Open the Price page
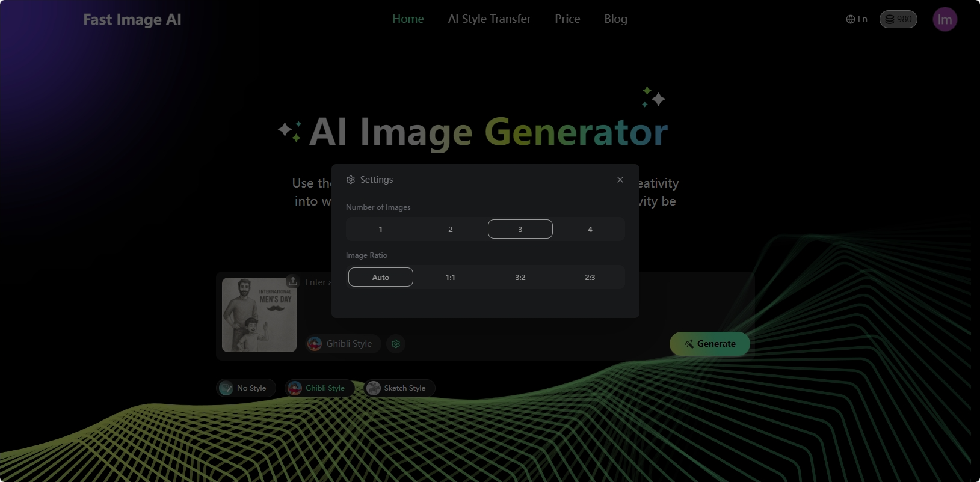The image size is (980, 482). [x=567, y=19]
